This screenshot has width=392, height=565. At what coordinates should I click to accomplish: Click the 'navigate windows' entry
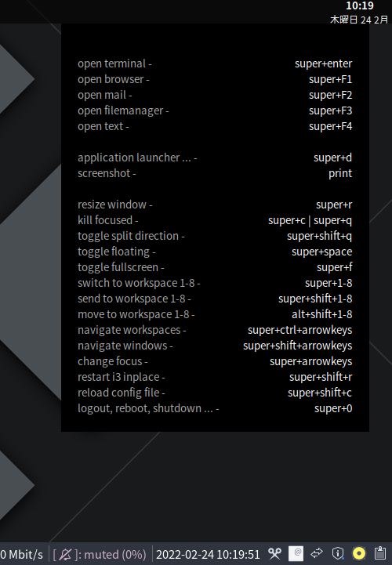(x=125, y=346)
